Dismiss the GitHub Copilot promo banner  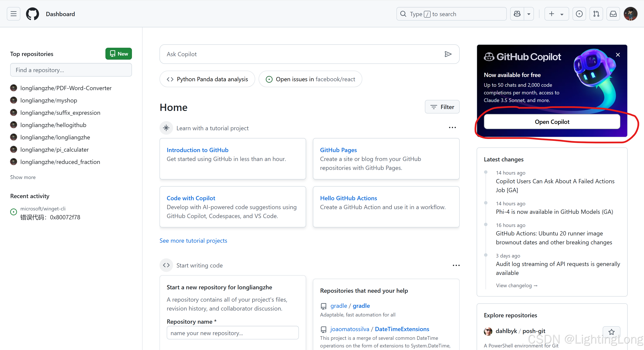[618, 55]
